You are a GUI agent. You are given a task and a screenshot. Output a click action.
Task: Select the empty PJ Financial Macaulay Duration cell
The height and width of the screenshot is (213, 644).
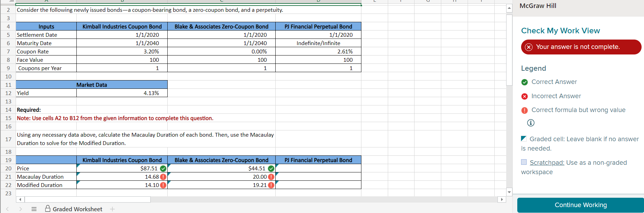coord(318,177)
